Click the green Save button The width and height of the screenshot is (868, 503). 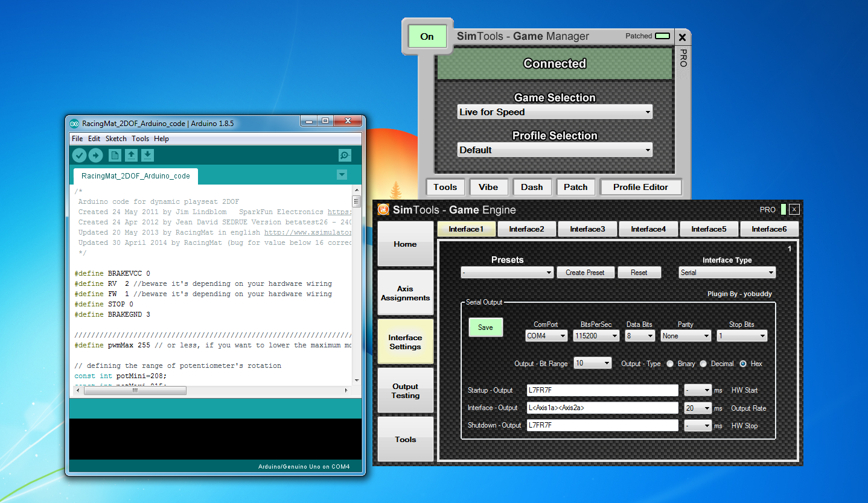[485, 327]
